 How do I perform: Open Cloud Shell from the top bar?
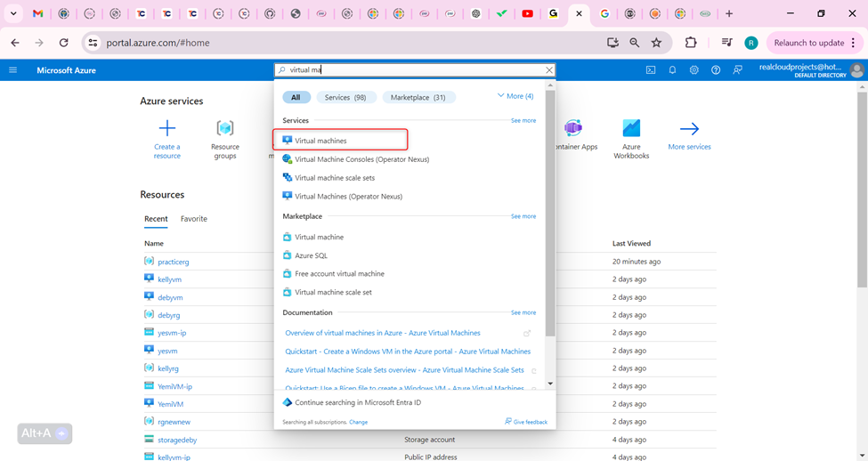(x=651, y=70)
